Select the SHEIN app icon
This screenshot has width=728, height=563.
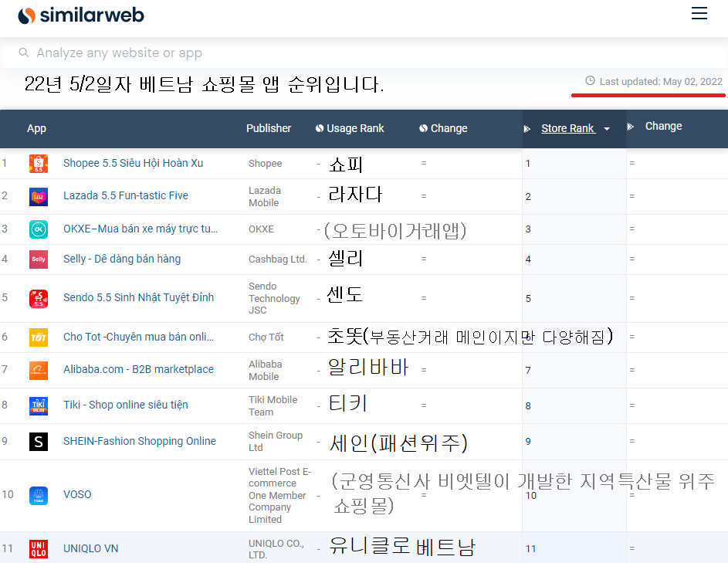pos(38,441)
